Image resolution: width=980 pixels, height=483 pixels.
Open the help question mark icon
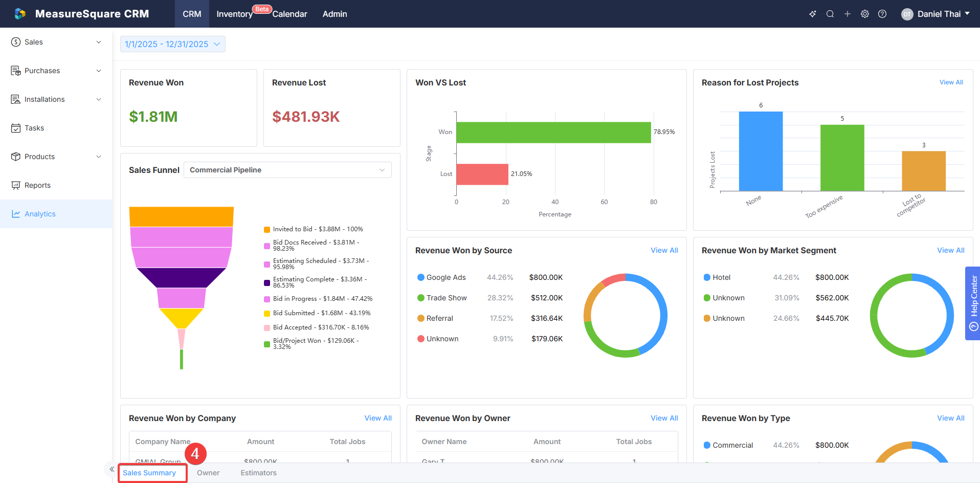pos(882,14)
